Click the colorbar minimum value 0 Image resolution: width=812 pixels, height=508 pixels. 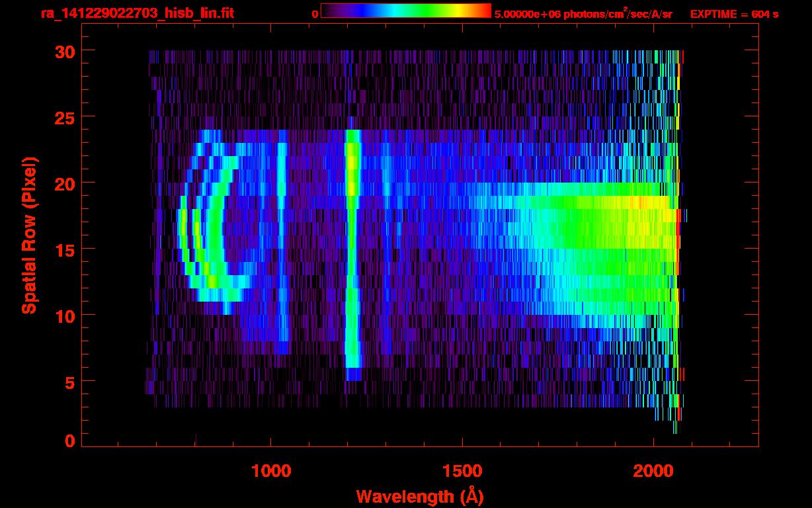[x=315, y=14]
